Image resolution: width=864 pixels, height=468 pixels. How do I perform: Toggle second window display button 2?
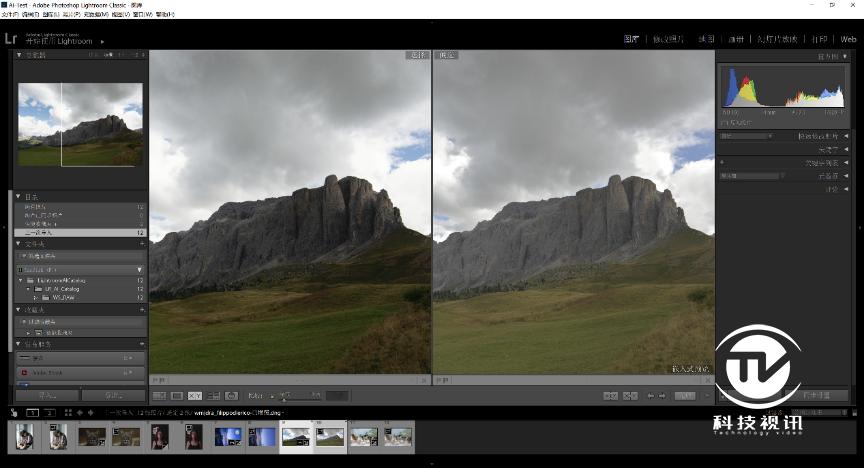49,412
